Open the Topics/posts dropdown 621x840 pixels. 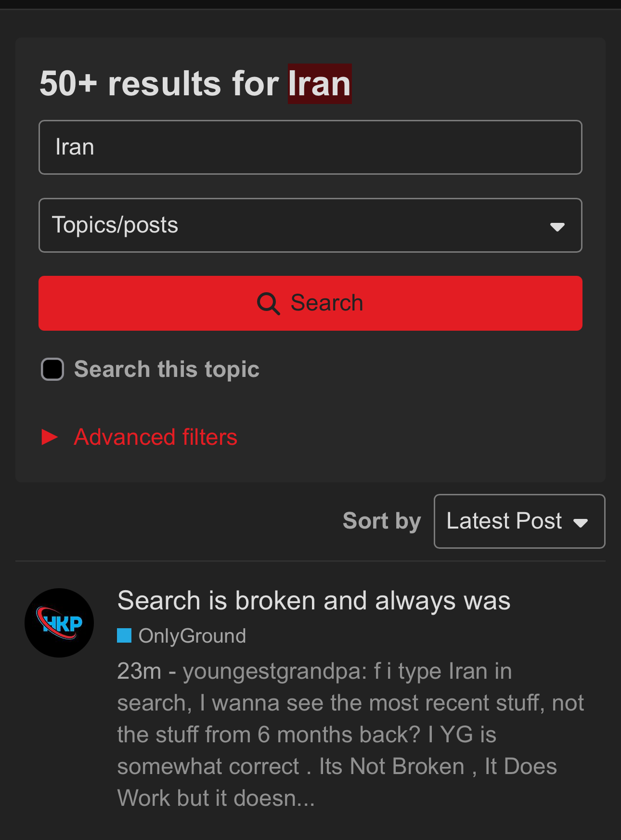pyautogui.click(x=310, y=225)
